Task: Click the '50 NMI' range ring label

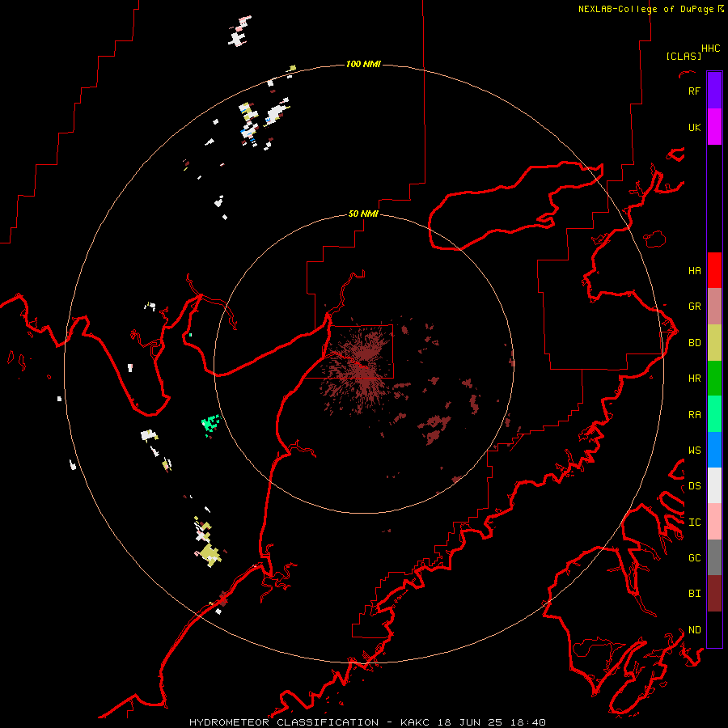Action: coord(363,214)
